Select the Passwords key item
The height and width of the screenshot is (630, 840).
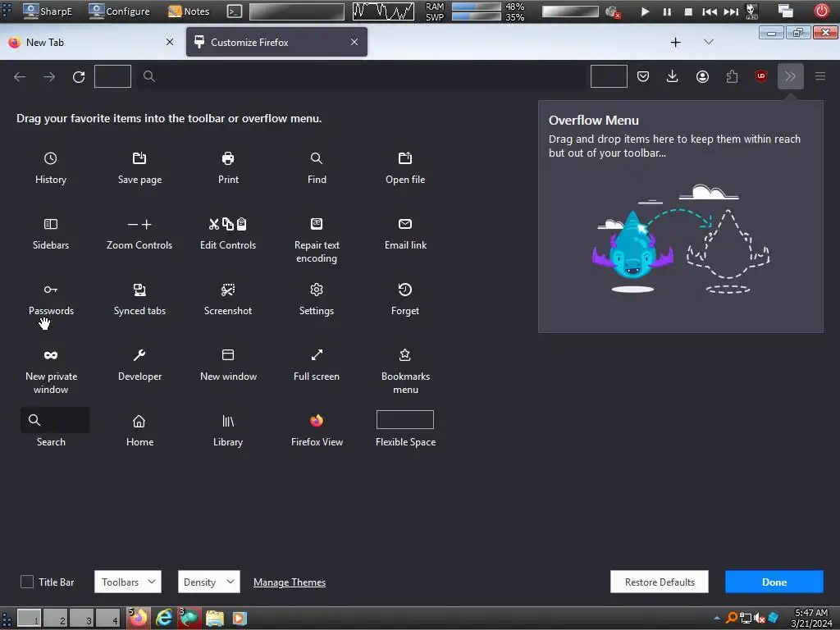click(50, 299)
